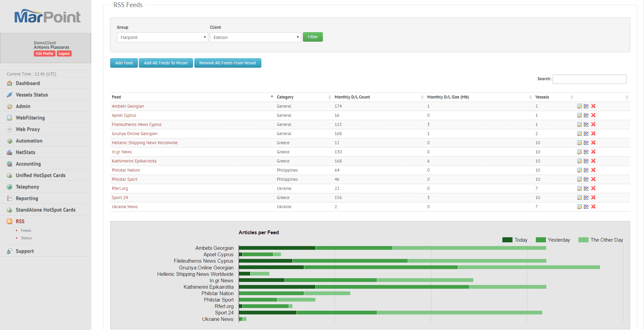Open the Group dropdown showing Marpoint
This screenshot has height=330, width=644.
162,37
